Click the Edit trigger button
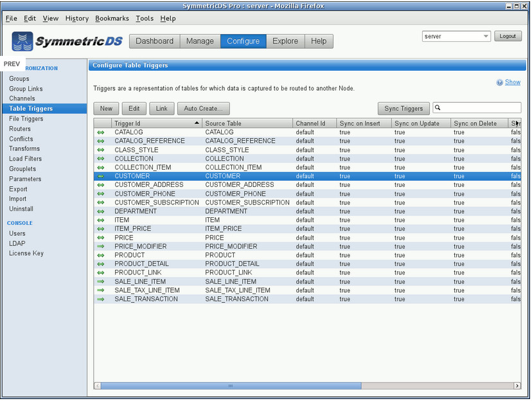 click(x=134, y=109)
